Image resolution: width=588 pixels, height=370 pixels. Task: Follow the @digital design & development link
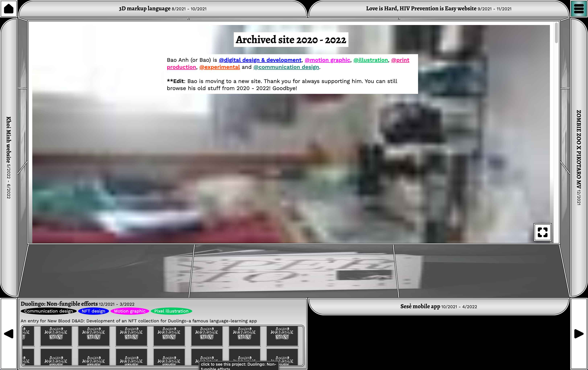(x=260, y=60)
